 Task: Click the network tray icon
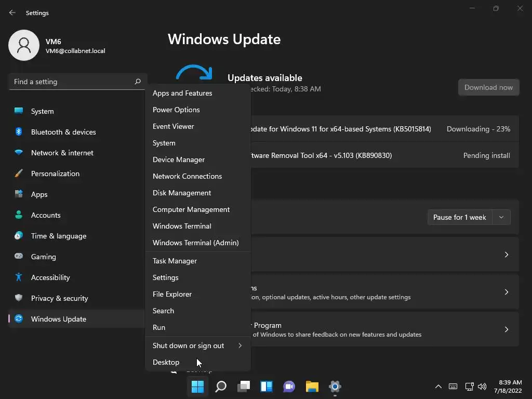469,387
